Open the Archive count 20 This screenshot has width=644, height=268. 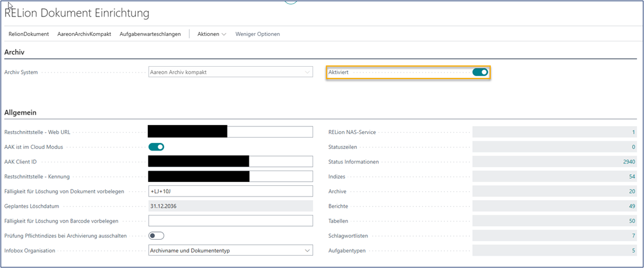[632, 191]
